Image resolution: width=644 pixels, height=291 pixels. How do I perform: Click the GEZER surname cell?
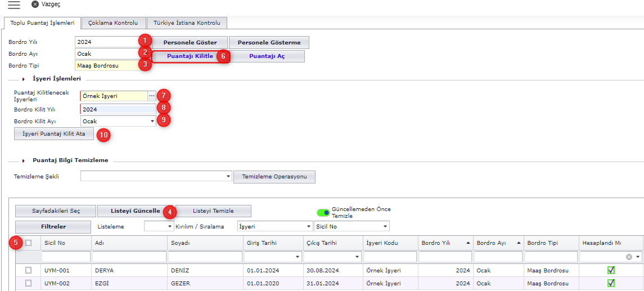[x=205, y=283]
